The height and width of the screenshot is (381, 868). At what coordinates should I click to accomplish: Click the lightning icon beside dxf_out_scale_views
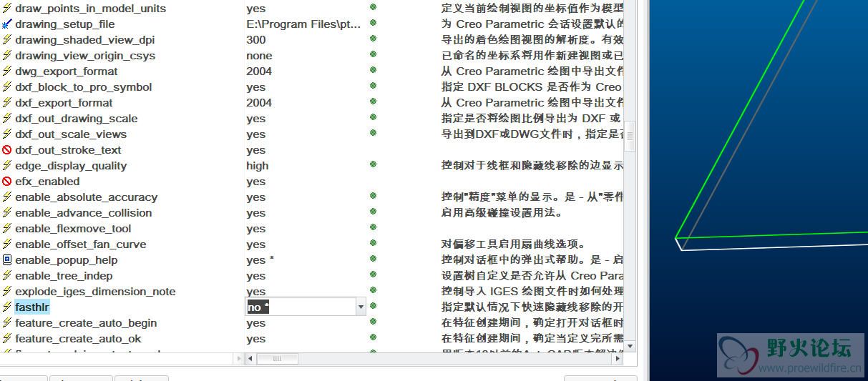(x=7, y=134)
